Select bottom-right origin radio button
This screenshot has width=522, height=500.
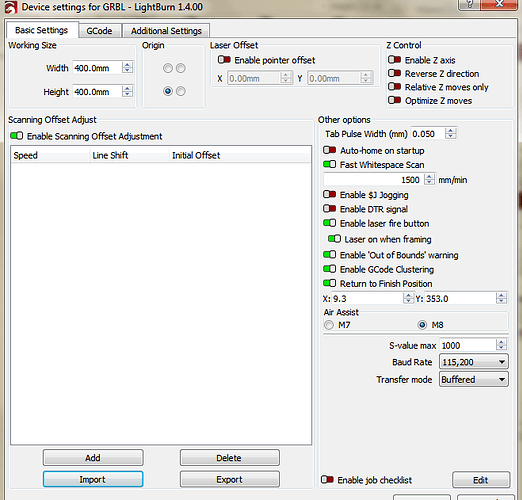click(181, 91)
